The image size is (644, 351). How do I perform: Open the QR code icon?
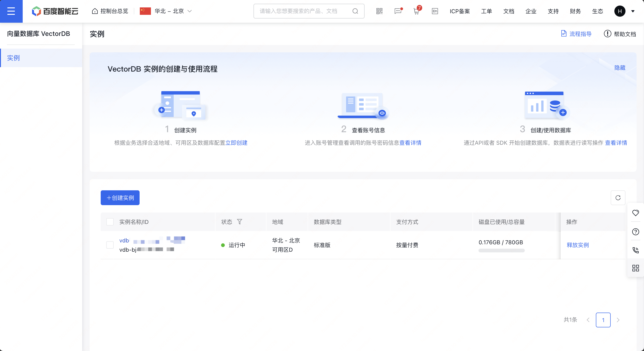pyautogui.click(x=379, y=11)
